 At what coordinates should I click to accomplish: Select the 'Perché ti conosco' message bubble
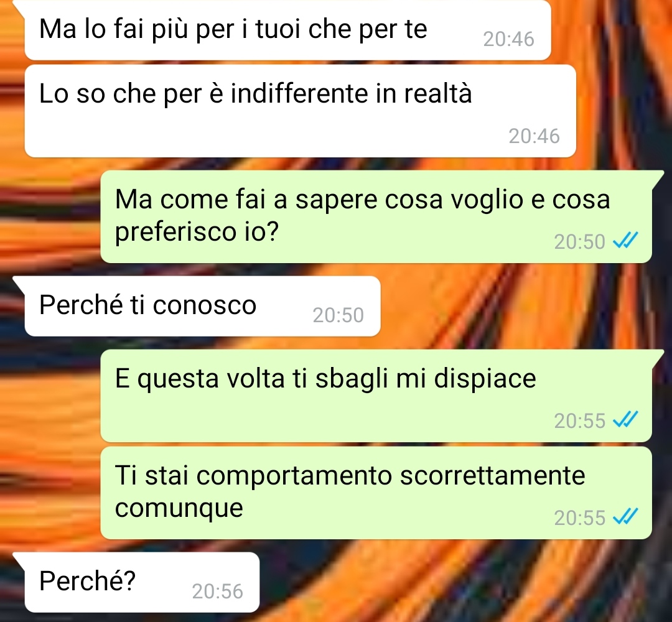click(202, 306)
